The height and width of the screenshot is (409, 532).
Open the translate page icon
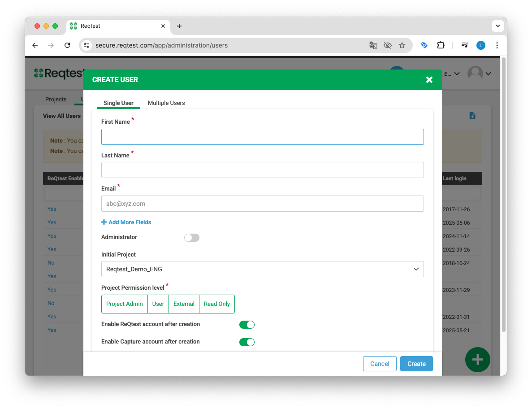tap(373, 45)
